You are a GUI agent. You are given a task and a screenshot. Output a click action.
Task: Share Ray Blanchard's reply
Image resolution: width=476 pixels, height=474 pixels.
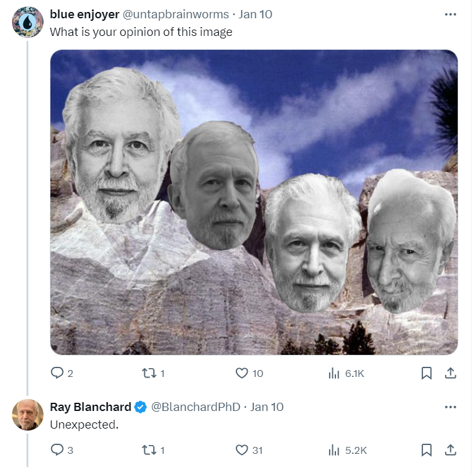[x=451, y=450]
